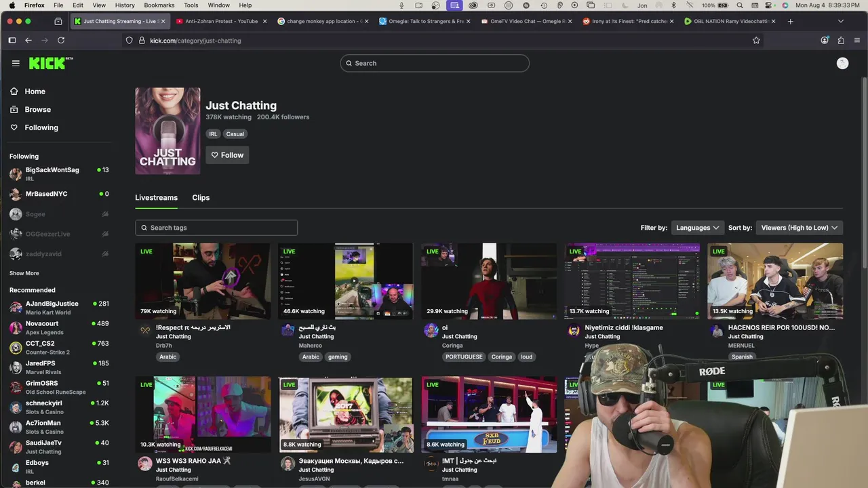Open the list all tabs dropdown
868x488 pixels.
tap(841, 21)
